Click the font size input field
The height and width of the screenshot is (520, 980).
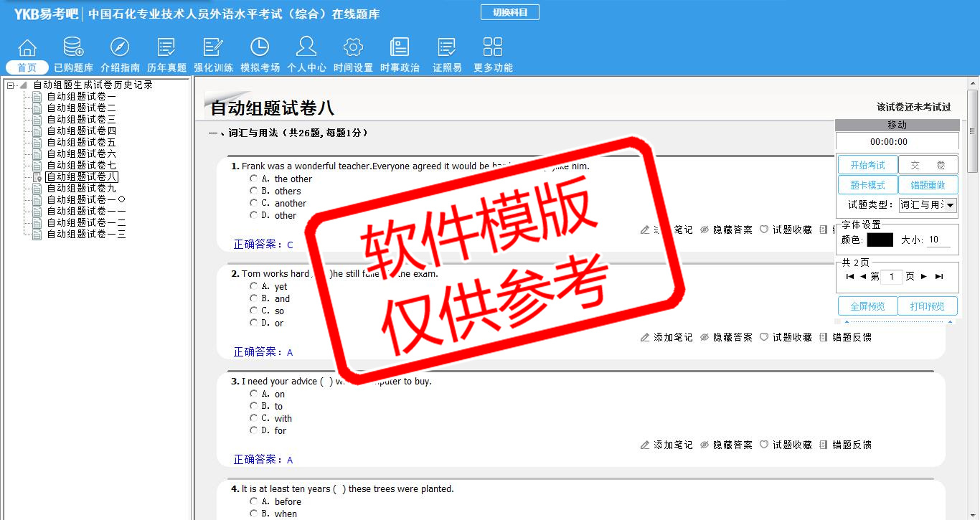pos(938,240)
